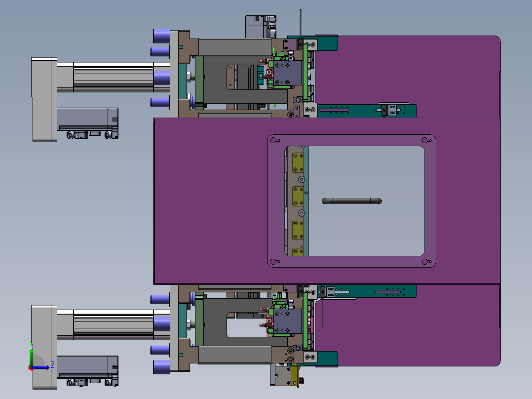Select the lower teal slotted bracket
This screenshot has width=532, height=399.
[366, 291]
